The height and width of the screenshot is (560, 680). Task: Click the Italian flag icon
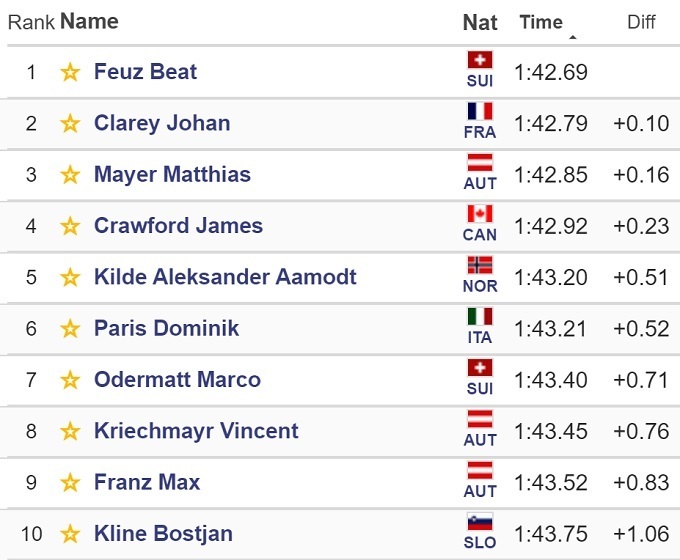tap(480, 317)
